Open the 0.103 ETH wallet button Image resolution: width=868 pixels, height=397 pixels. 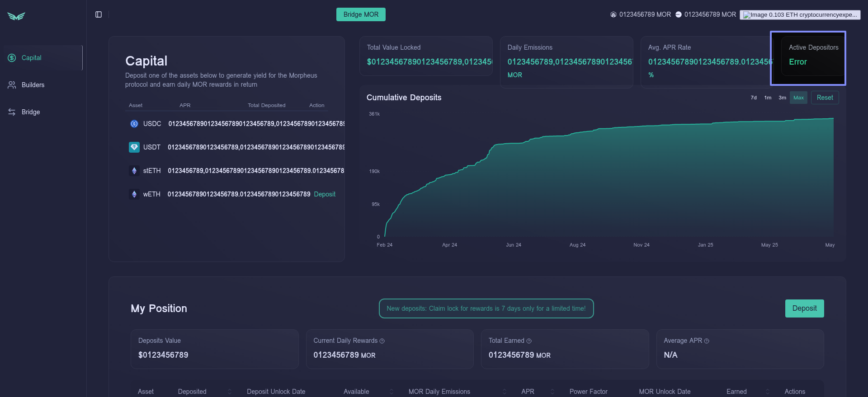click(x=800, y=15)
